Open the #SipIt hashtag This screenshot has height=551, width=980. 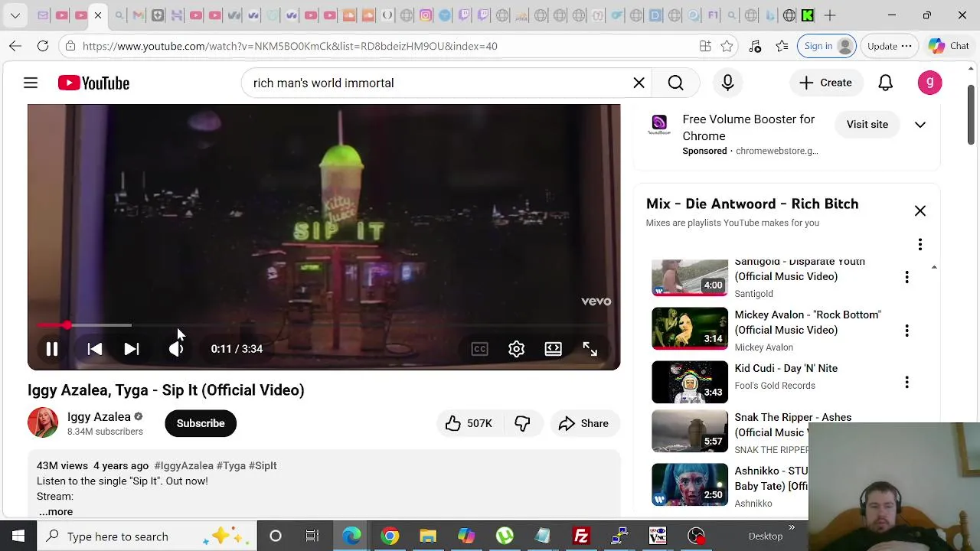click(263, 465)
